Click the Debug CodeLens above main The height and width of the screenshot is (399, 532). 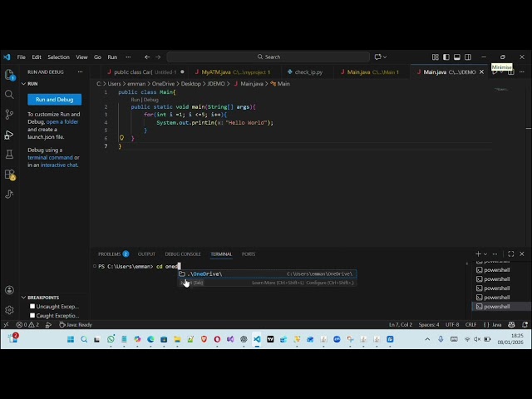151,100
